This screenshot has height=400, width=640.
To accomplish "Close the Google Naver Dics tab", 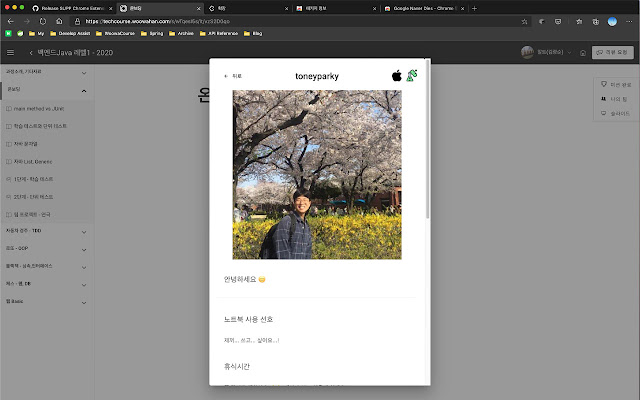I will (x=462, y=9).
